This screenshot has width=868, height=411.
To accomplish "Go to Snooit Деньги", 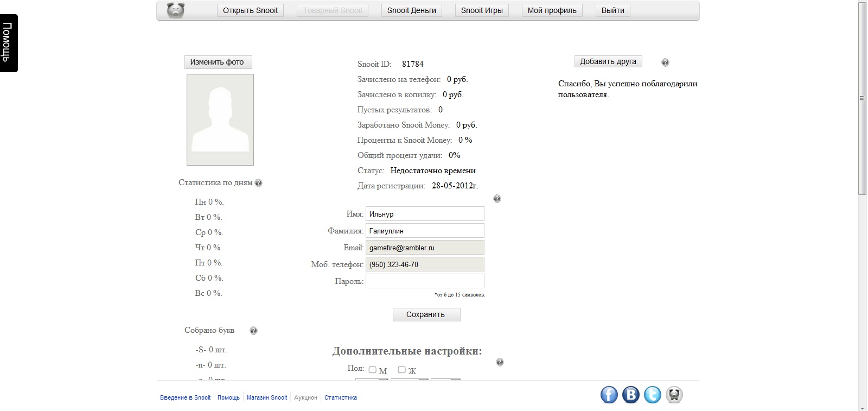I will point(412,10).
